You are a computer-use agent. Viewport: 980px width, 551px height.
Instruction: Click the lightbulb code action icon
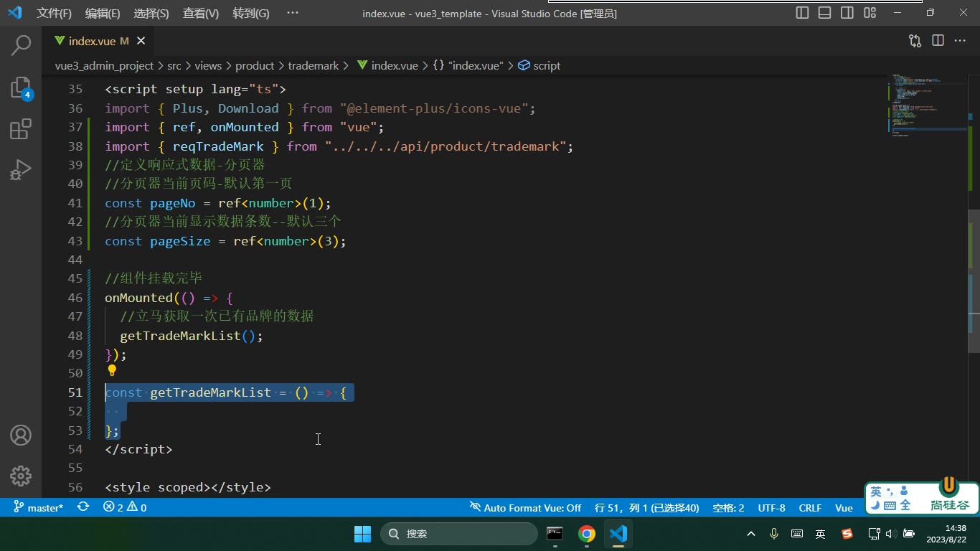112,371
